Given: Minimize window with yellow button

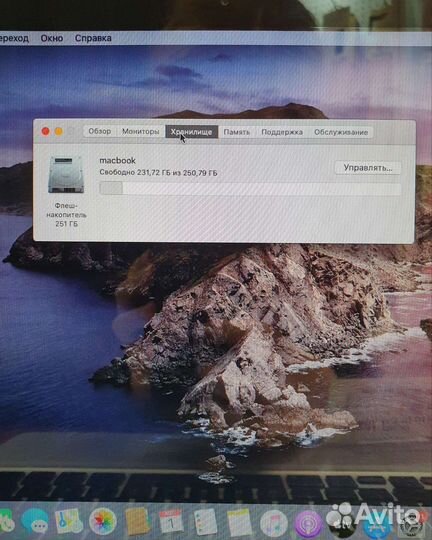Looking at the screenshot, I should coord(59,131).
